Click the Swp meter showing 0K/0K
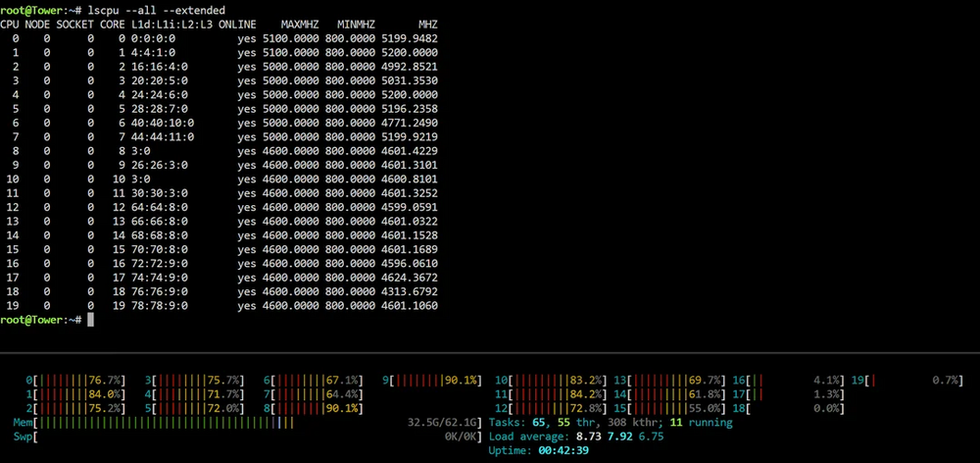Image resolution: width=980 pixels, height=463 pixels. [x=248, y=437]
